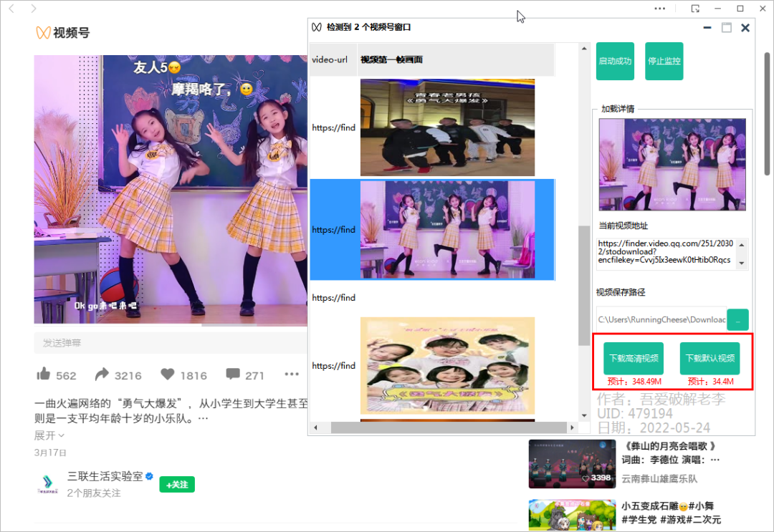This screenshot has width=774, height=532.
Task: Click the 停止监控 button to stop monitoring
Action: [664, 61]
